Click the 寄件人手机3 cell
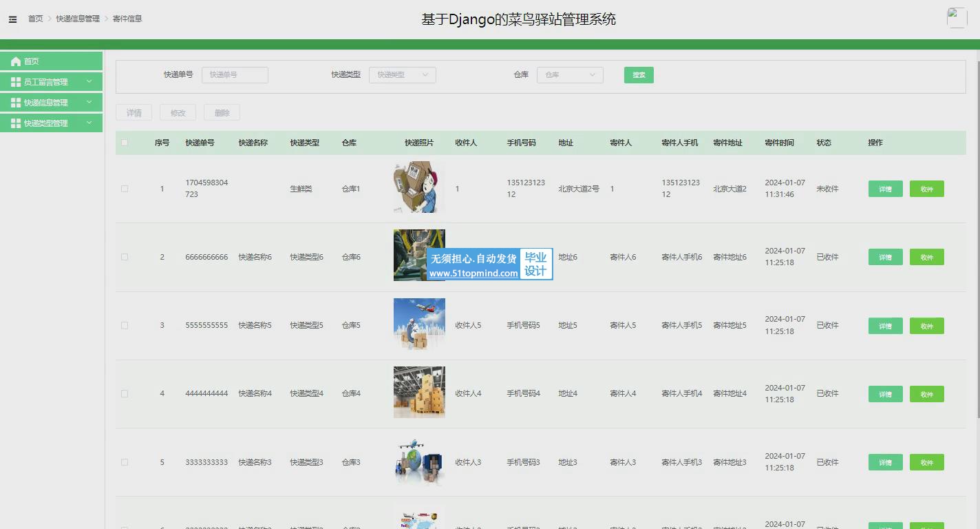 coord(682,462)
